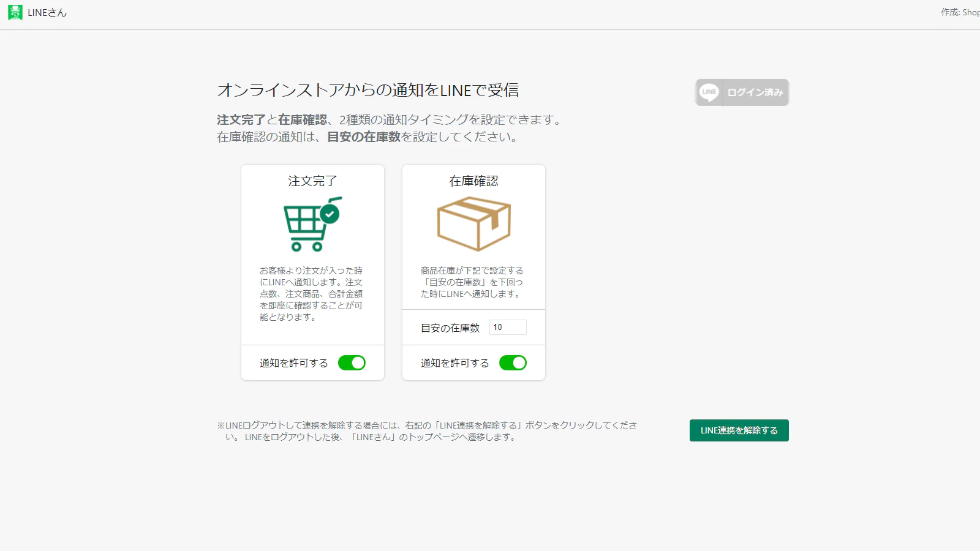Click the cardboard box inventory icon
980x551 pixels.
pos(473,224)
